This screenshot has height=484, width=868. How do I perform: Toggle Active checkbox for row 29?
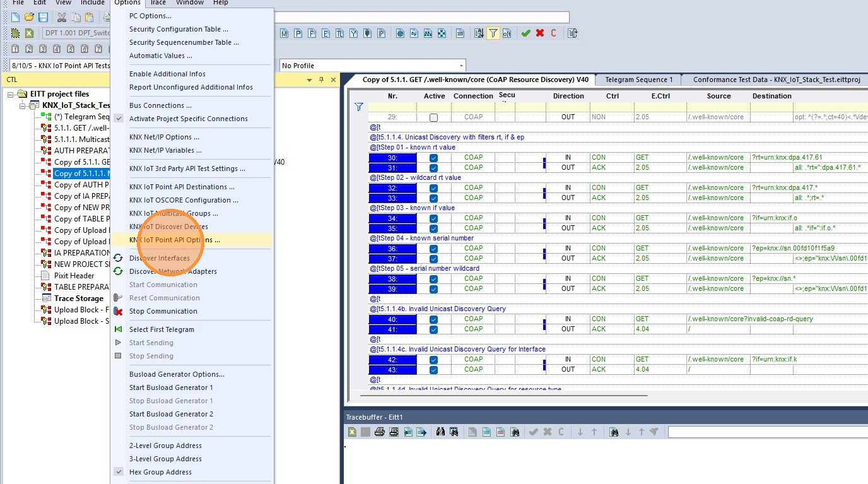(433, 117)
